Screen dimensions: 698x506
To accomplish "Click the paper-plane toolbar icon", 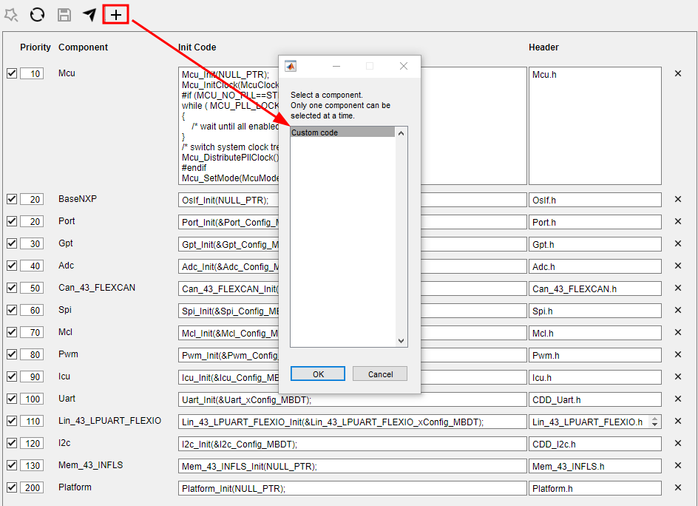I will pyautogui.click(x=89, y=15).
